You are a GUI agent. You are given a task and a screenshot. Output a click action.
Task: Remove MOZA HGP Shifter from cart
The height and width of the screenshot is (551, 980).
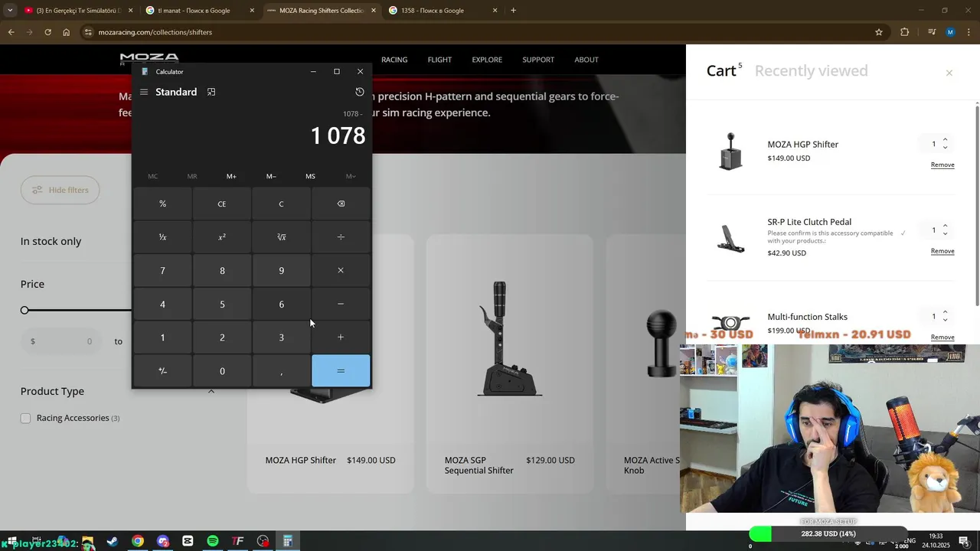pos(942,165)
